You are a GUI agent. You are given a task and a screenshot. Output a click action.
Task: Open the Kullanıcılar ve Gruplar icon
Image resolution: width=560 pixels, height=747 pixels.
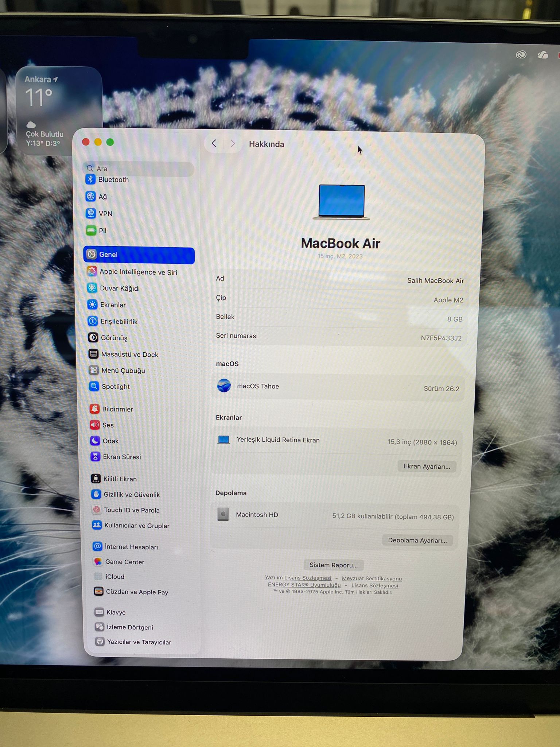[97, 525]
